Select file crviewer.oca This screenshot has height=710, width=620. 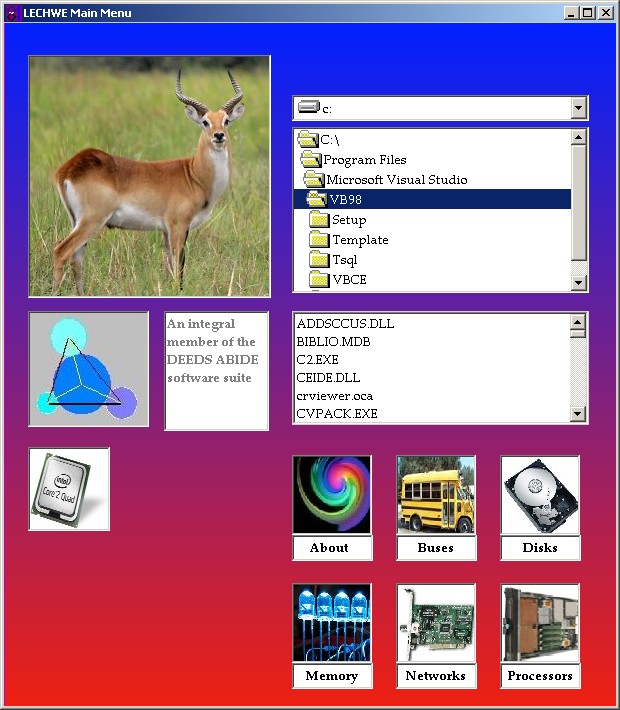point(335,396)
